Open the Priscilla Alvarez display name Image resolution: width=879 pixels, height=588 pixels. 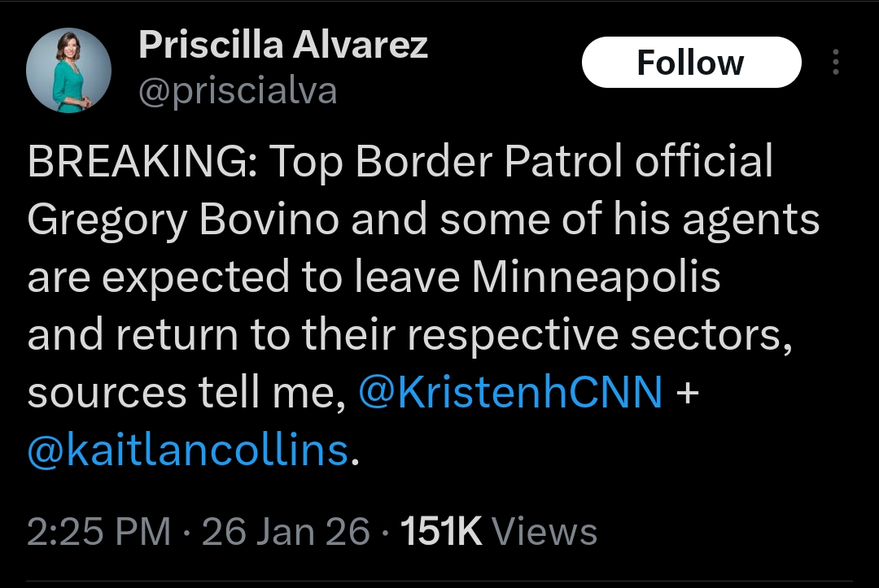(x=283, y=46)
